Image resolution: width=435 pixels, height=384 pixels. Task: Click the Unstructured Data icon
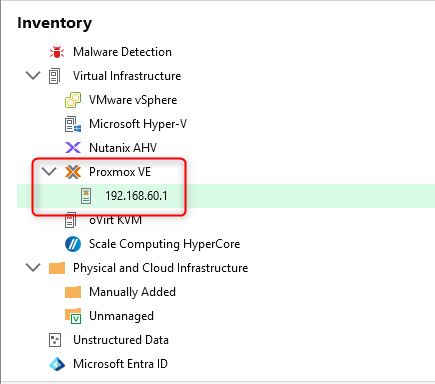click(55, 340)
